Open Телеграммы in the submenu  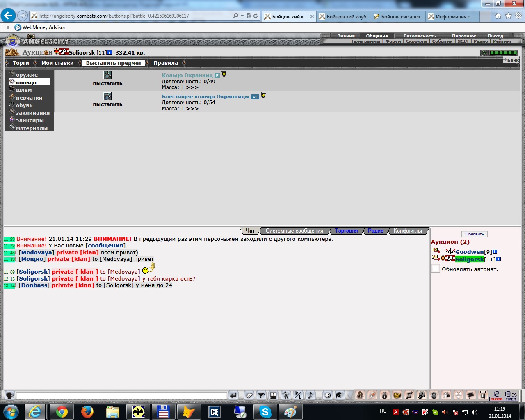point(365,41)
